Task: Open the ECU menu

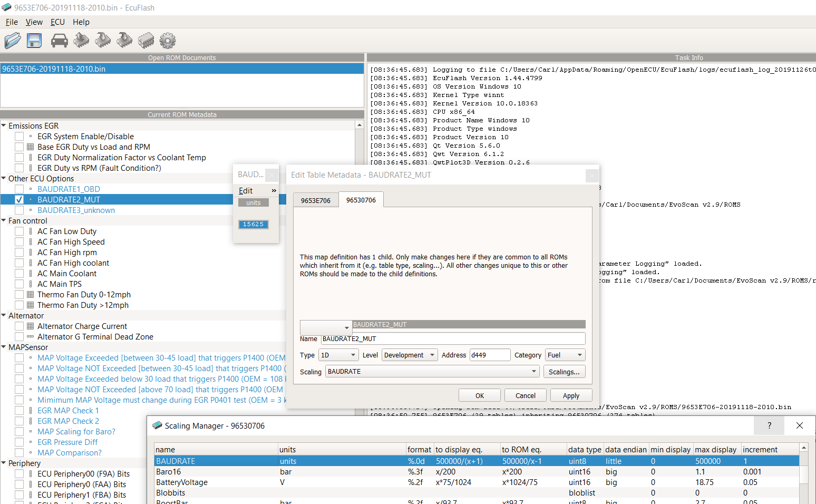Action: [x=57, y=22]
